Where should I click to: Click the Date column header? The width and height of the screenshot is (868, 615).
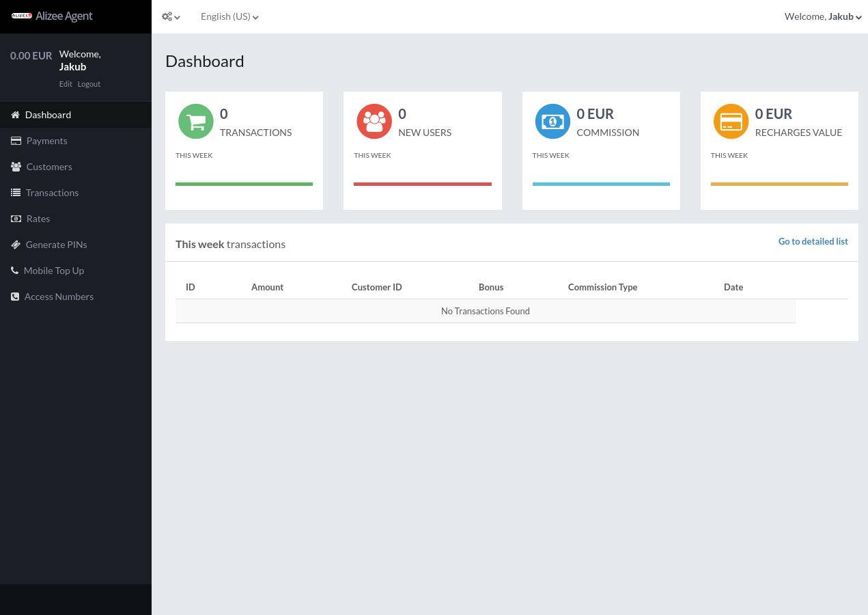[733, 287]
